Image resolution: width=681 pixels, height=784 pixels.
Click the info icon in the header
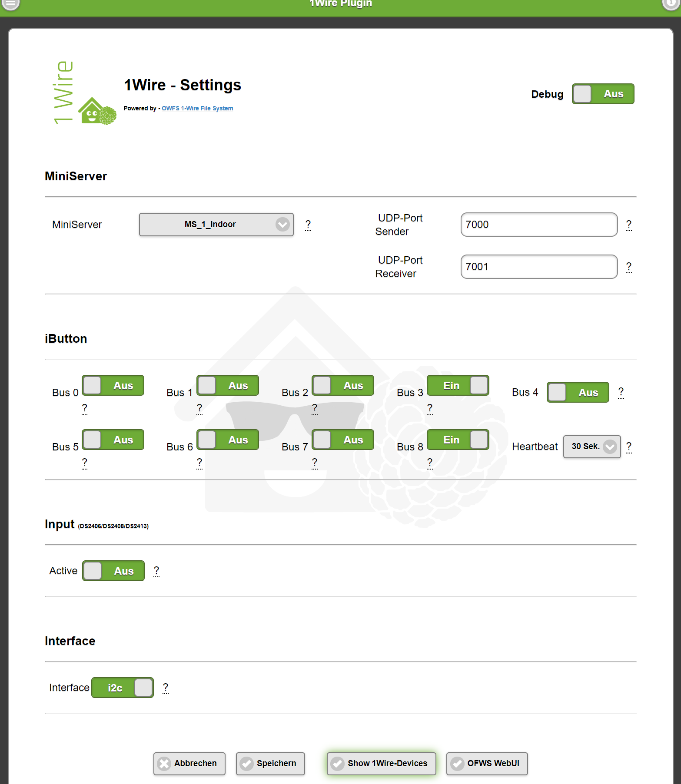[x=671, y=3]
